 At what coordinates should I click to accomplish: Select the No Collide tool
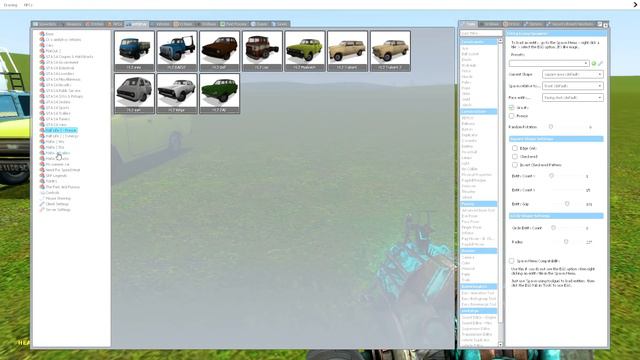pos(469,169)
